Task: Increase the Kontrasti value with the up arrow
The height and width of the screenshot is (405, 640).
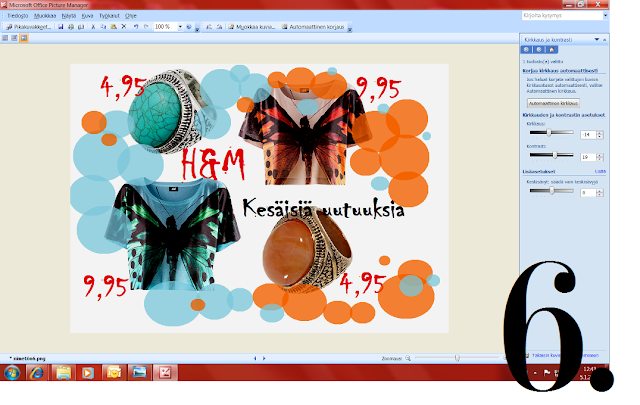Action: [x=600, y=155]
